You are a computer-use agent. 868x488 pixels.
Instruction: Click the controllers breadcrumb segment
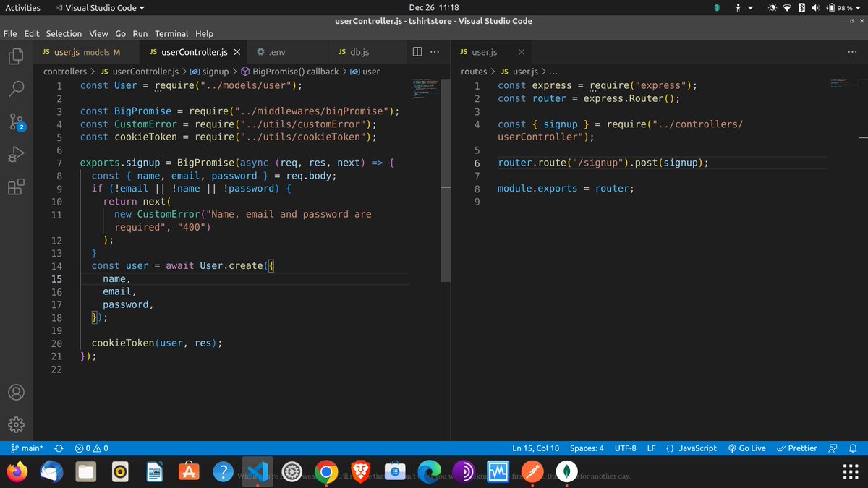pos(65,72)
